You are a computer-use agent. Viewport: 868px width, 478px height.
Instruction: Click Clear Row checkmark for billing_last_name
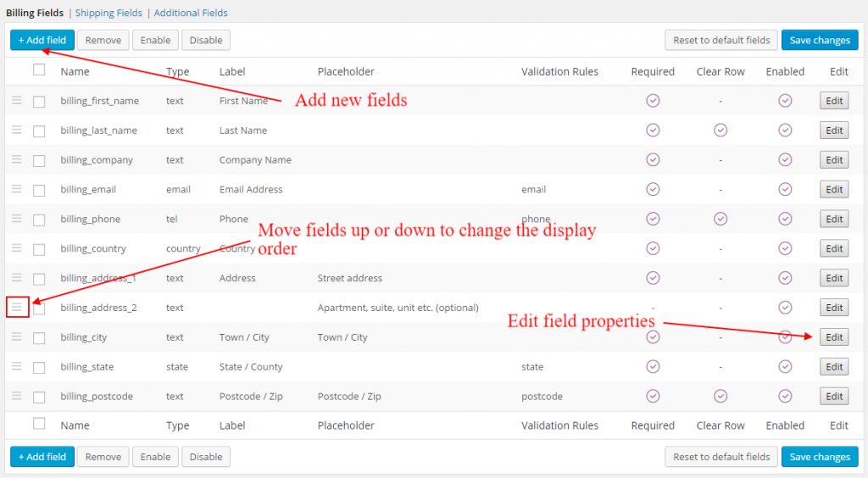click(x=721, y=130)
